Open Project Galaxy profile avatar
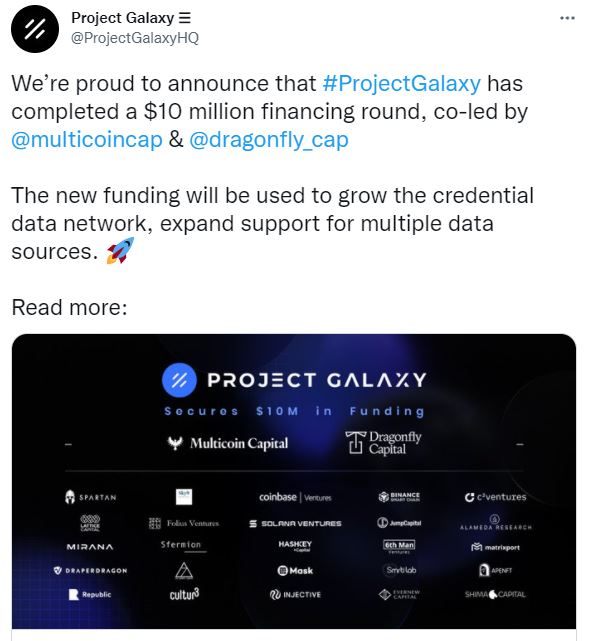 coord(35,29)
